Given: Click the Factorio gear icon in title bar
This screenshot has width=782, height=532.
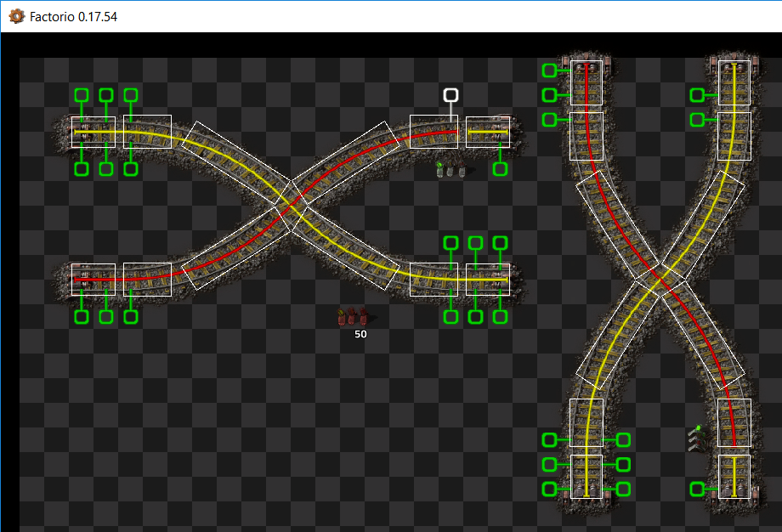Looking at the screenshot, I should pyautogui.click(x=16, y=16).
